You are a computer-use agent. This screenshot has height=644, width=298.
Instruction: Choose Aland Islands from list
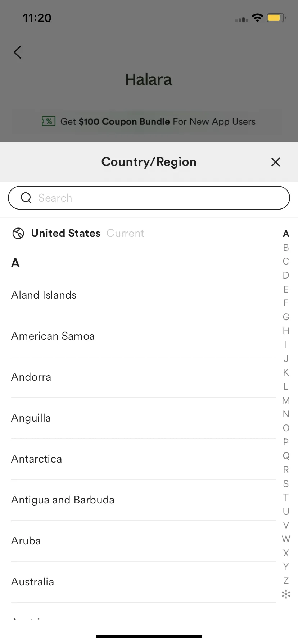[44, 295]
